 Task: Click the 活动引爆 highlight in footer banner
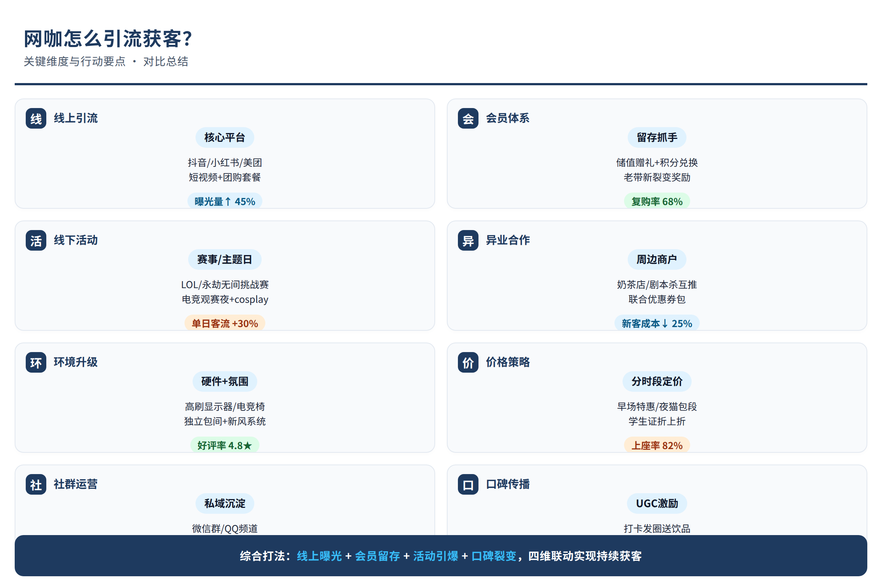(436, 556)
